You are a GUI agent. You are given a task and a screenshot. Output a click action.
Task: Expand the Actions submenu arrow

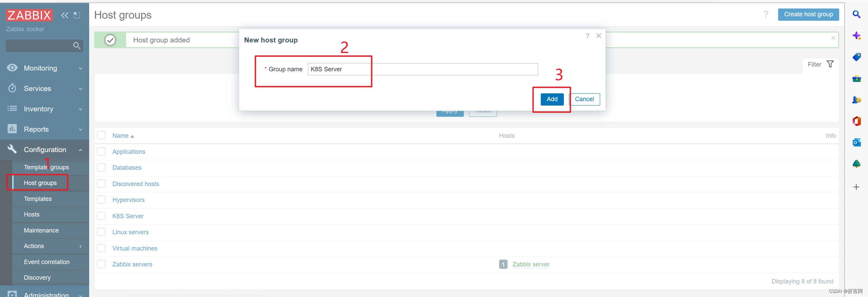tap(81, 246)
